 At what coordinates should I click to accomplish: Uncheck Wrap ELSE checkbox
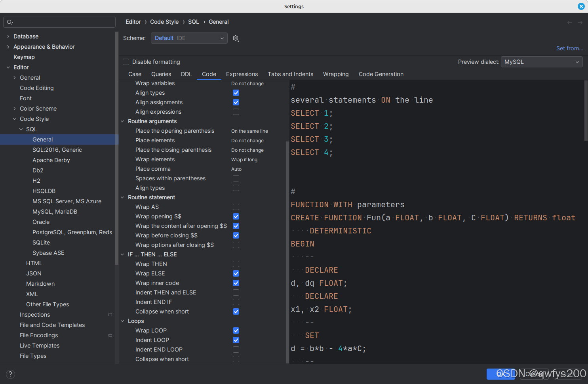236,273
